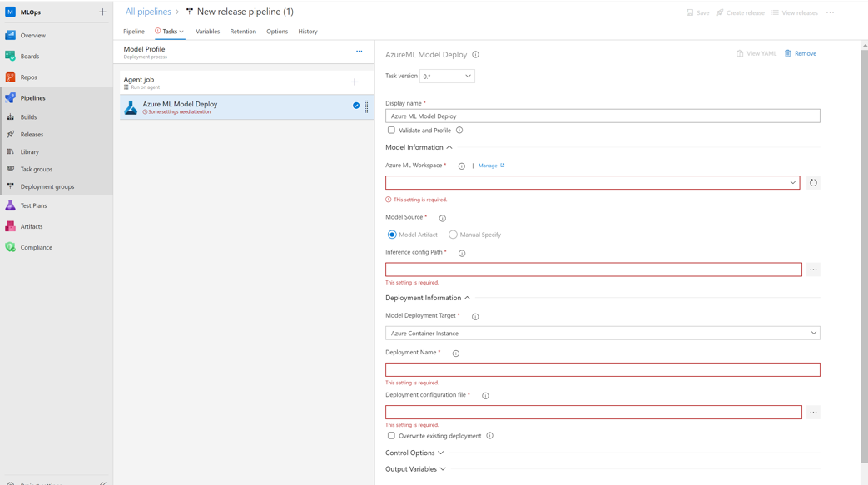Image resolution: width=868 pixels, height=485 pixels.
Task: Click the plus icon next to MLOps
Action: coord(102,12)
